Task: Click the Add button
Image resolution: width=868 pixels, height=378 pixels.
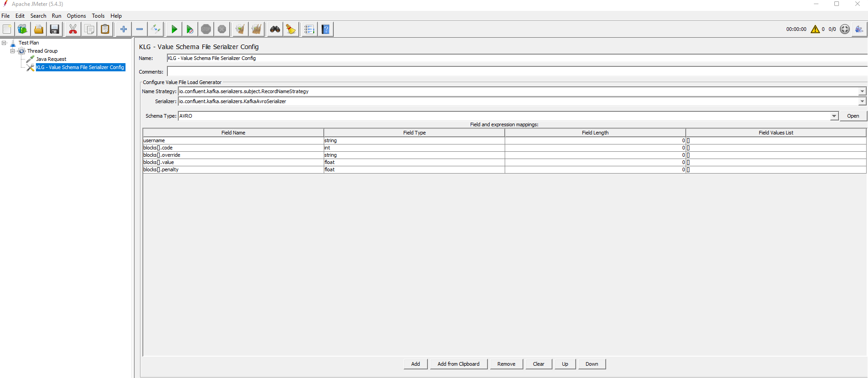Action: pyautogui.click(x=416, y=364)
